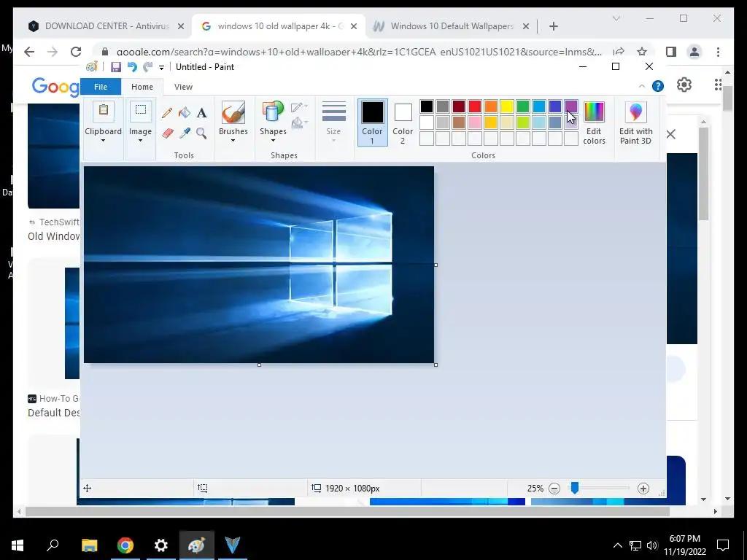Click Edit with Paint 3D

[635, 122]
